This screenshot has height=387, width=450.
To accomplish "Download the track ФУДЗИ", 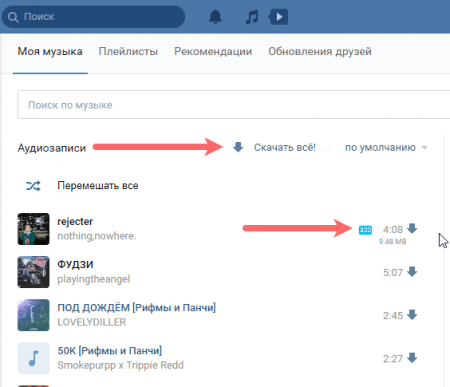I will pyautogui.click(x=412, y=272).
